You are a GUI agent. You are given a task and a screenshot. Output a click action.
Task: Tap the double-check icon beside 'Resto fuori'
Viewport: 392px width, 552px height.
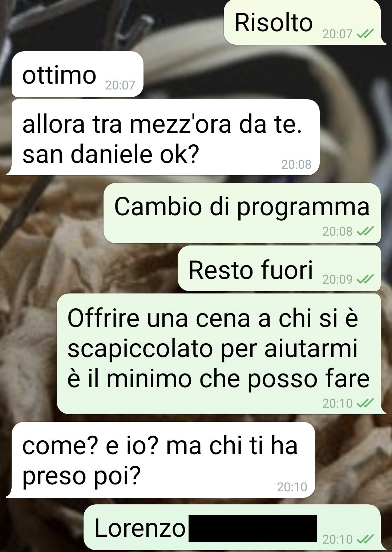coord(364,279)
